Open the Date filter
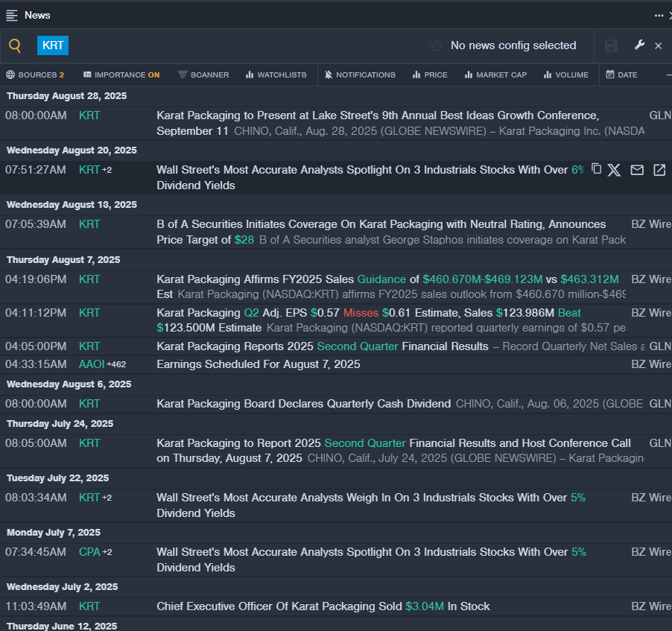The height and width of the screenshot is (631, 672). tap(621, 74)
